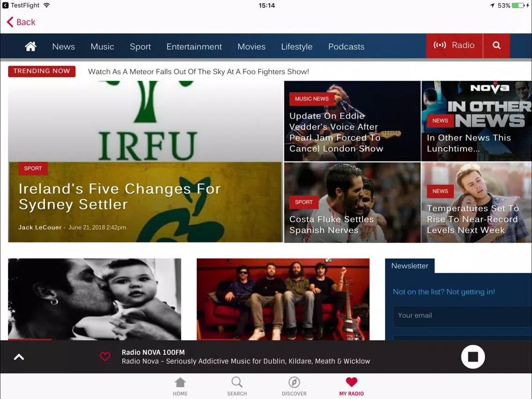Open the Podcasts section
The image size is (532, 399).
(346, 46)
